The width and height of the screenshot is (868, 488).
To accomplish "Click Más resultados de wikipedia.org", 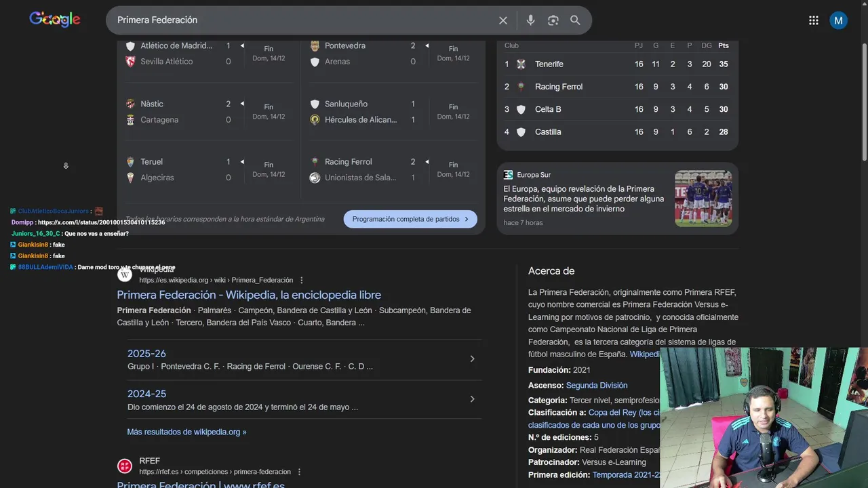I will click(186, 432).
